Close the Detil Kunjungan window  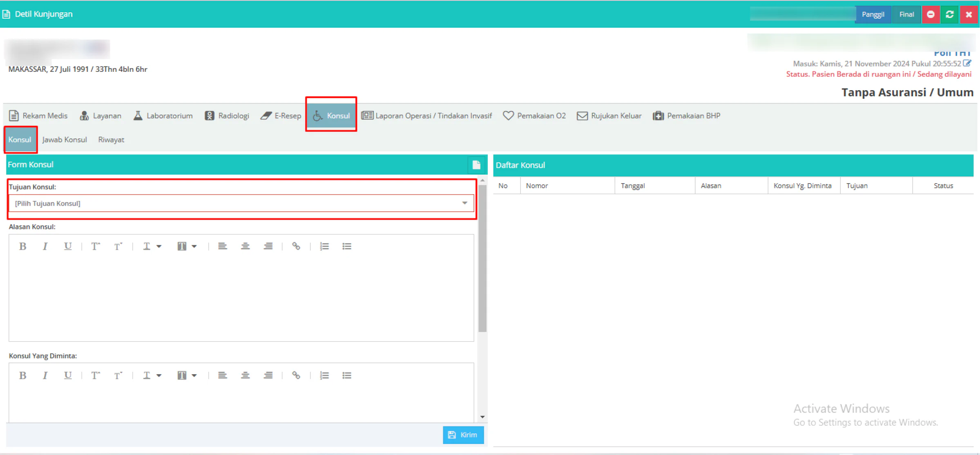tap(969, 14)
